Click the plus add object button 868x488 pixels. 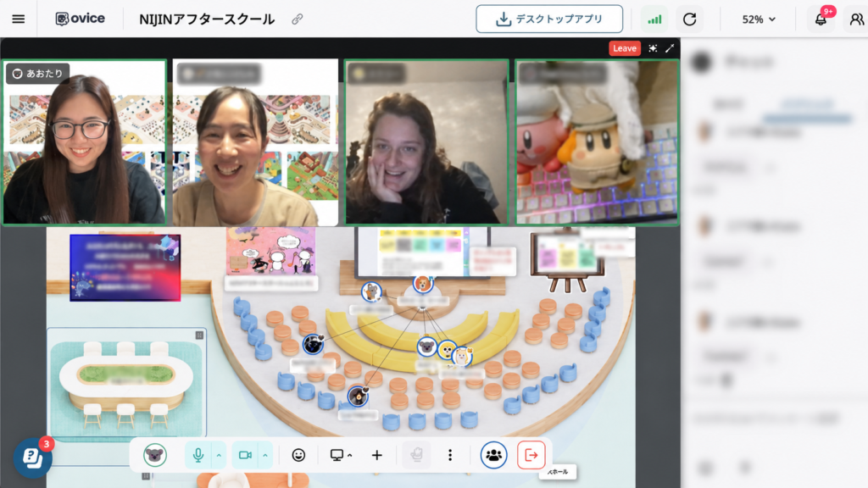coord(377,455)
